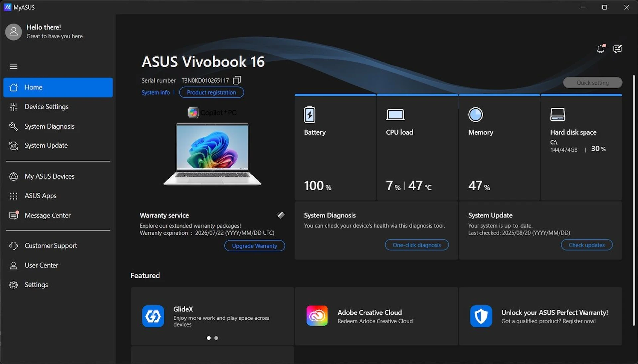The image size is (638, 364).
Task: Open Message Center menu item
Action: 58,215
